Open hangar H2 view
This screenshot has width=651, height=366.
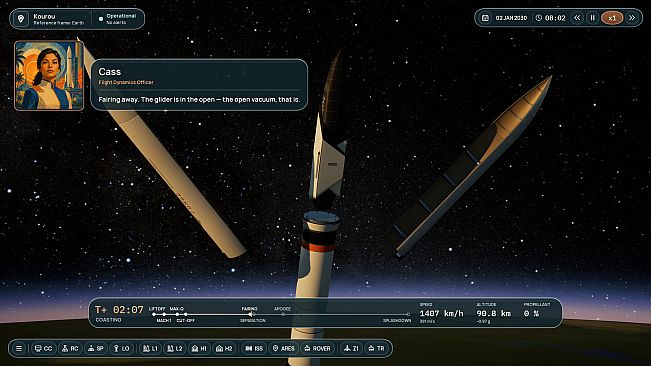224,349
